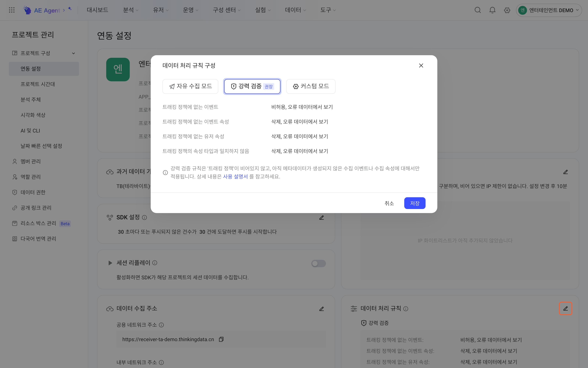Open the 운영 dropdown menu
The width and height of the screenshot is (588, 368).
(x=191, y=10)
